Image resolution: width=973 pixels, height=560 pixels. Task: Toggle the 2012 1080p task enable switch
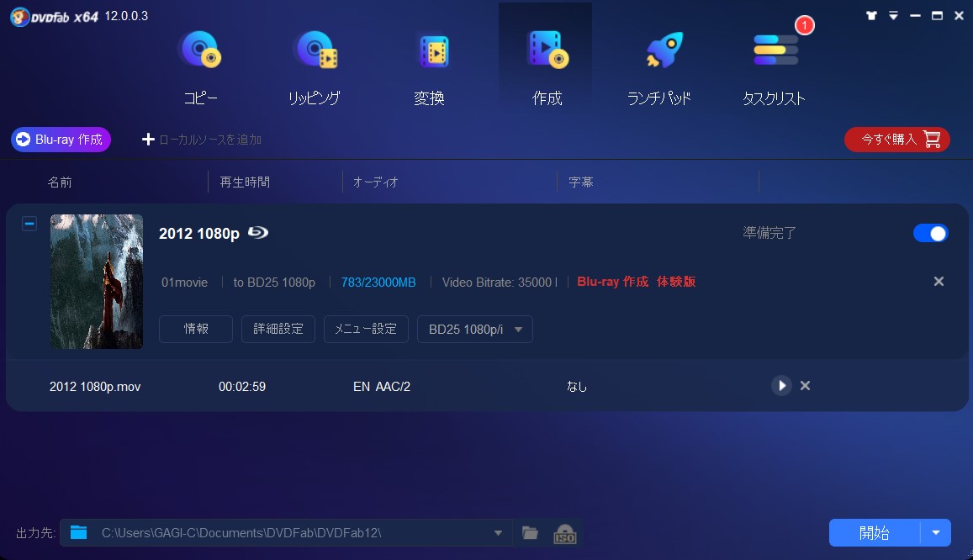(930, 233)
